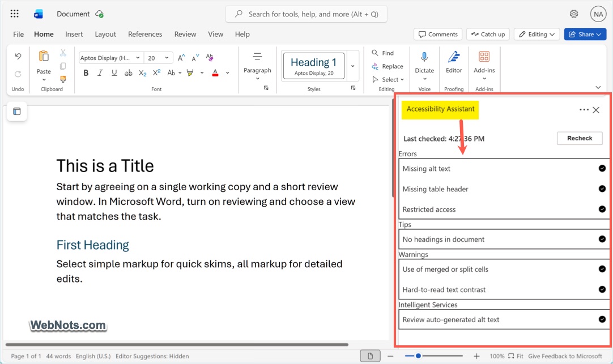Select the Format Painter icon
The height and width of the screenshot is (364, 613).
63,79
